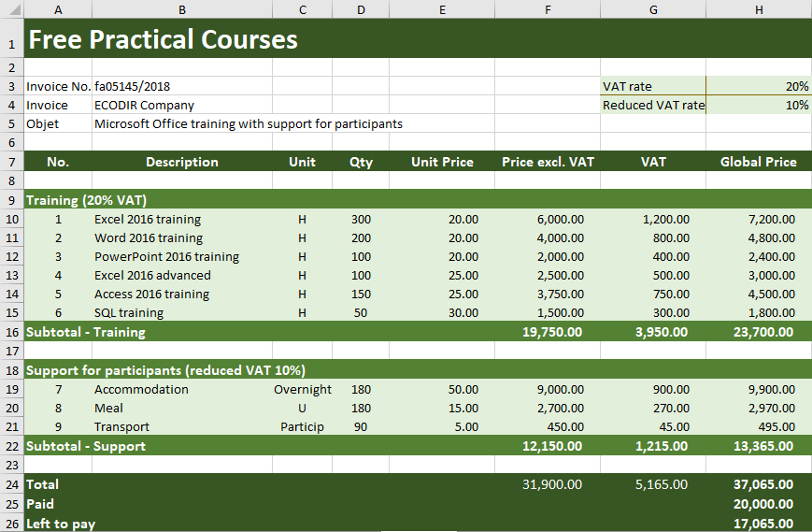Click the 'Unit Price' heading cell
The width and height of the screenshot is (812, 532).
(442, 162)
